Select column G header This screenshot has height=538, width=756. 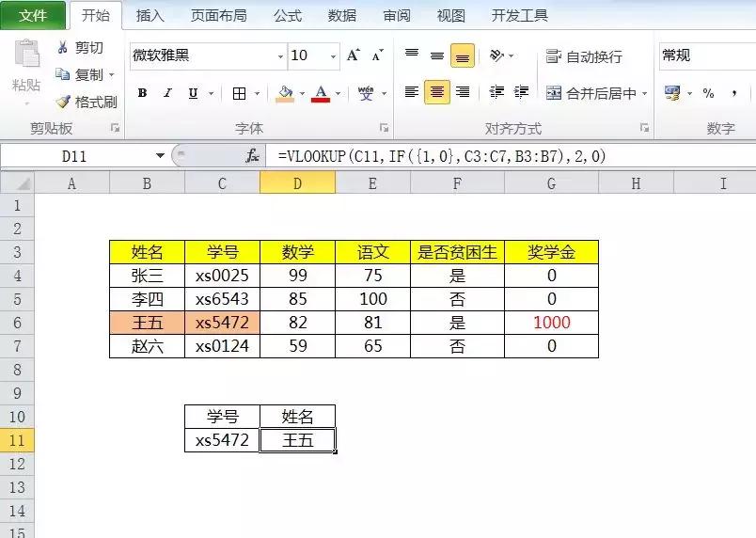552,183
